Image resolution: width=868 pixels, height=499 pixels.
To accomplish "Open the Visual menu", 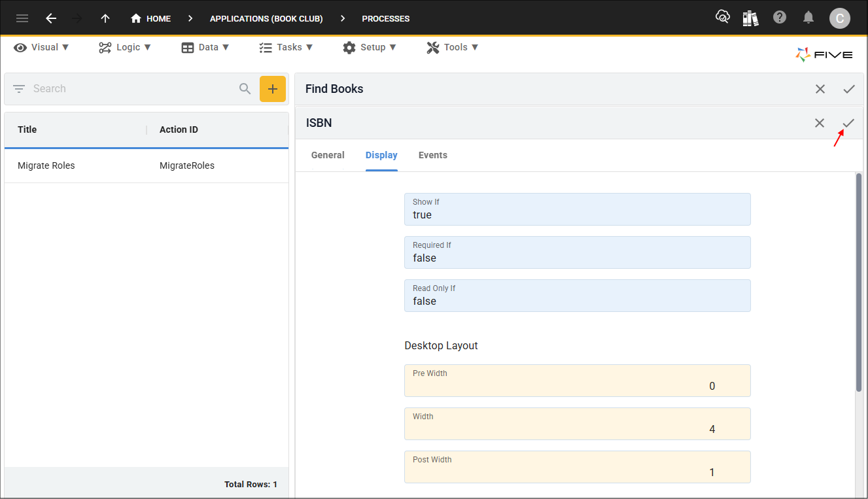I will click(x=41, y=47).
